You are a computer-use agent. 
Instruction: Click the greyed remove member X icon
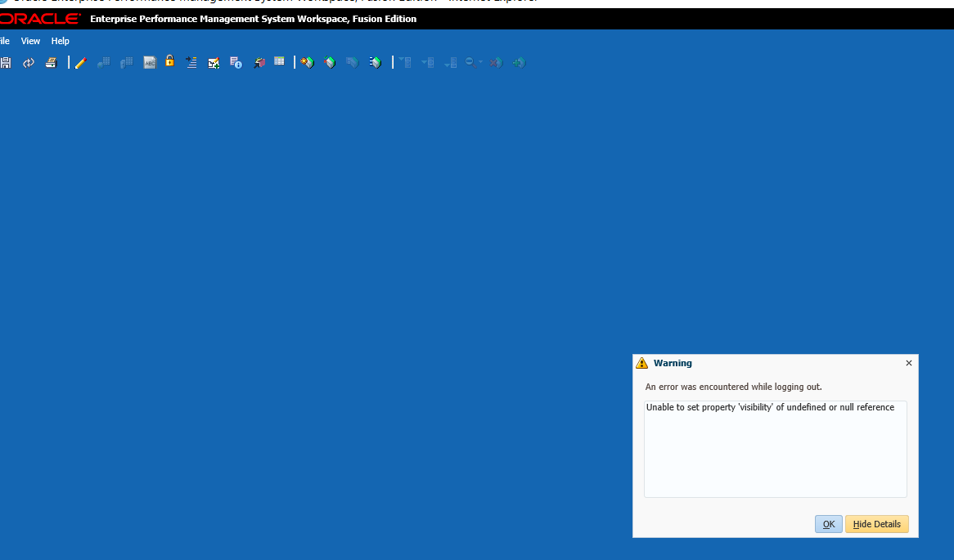[x=497, y=63]
